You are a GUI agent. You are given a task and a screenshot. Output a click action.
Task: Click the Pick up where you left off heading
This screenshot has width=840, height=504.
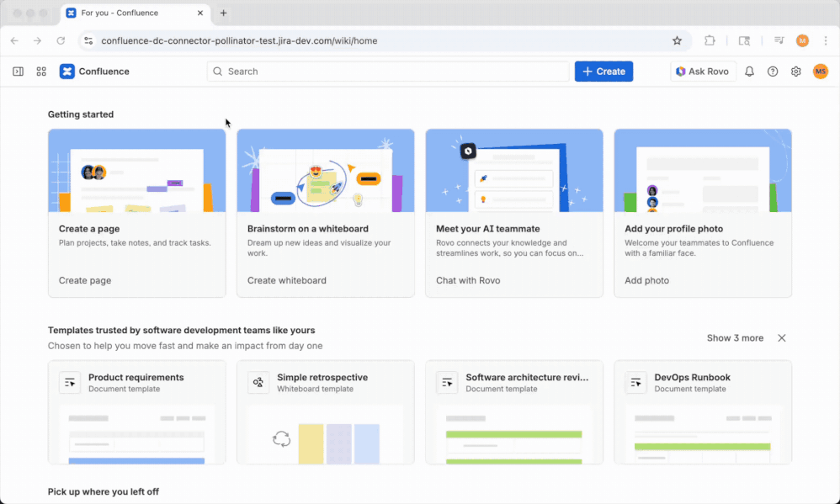[104, 491]
